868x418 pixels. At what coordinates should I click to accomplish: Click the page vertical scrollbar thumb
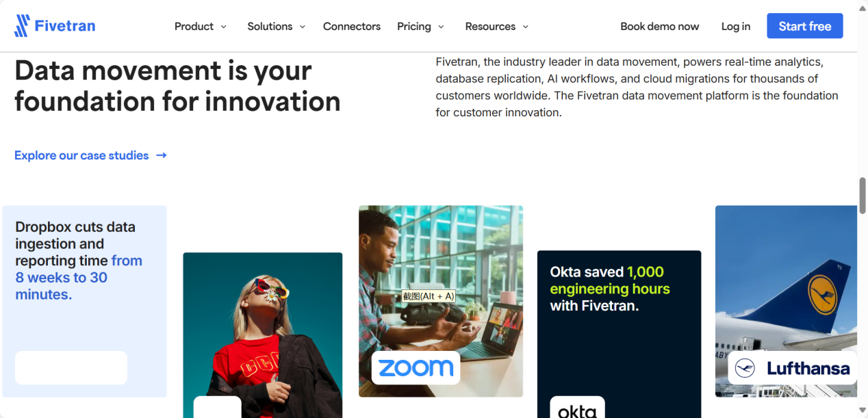pyautogui.click(x=863, y=196)
